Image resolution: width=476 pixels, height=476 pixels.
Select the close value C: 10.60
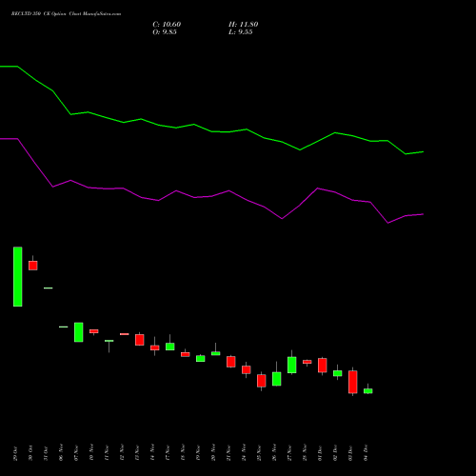click(167, 25)
